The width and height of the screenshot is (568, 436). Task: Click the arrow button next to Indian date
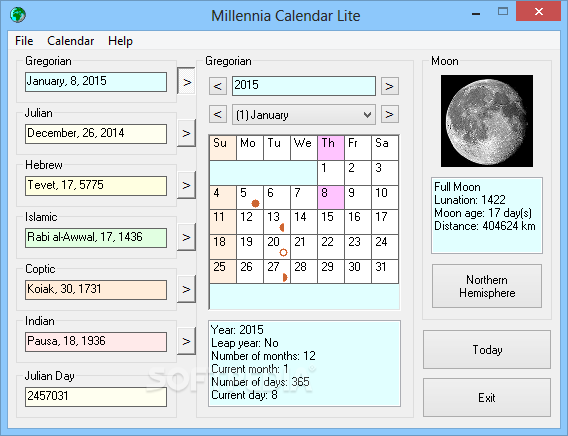tap(187, 341)
